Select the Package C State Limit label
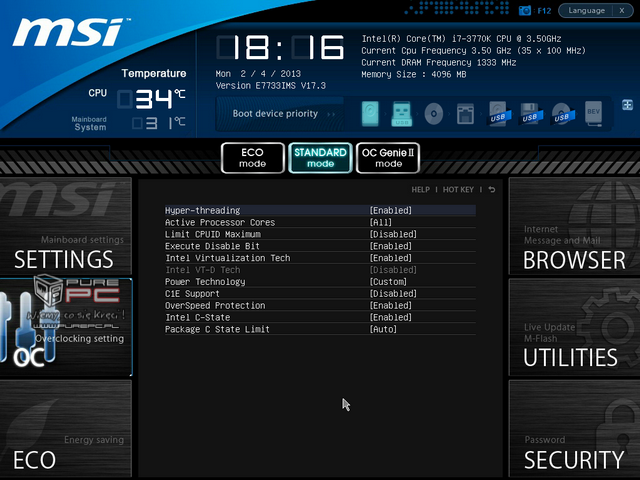This screenshot has width=640, height=480. pos(217,329)
